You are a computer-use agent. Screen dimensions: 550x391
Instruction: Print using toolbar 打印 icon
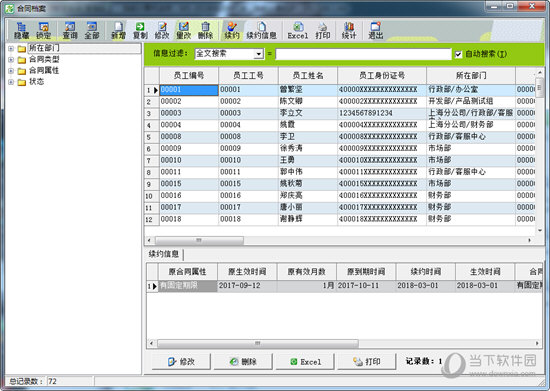coord(322,31)
